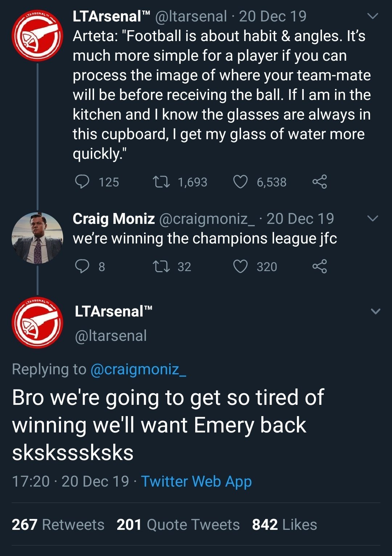Retweet Craig Moniz's champions league tweet
Viewport: 392px width, 556px height.
161,266
